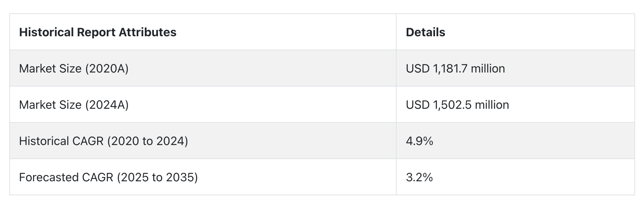Click the 2020A text in first row
Image resolution: width=644 pixels, height=202 pixels.
pyautogui.click(x=107, y=68)
